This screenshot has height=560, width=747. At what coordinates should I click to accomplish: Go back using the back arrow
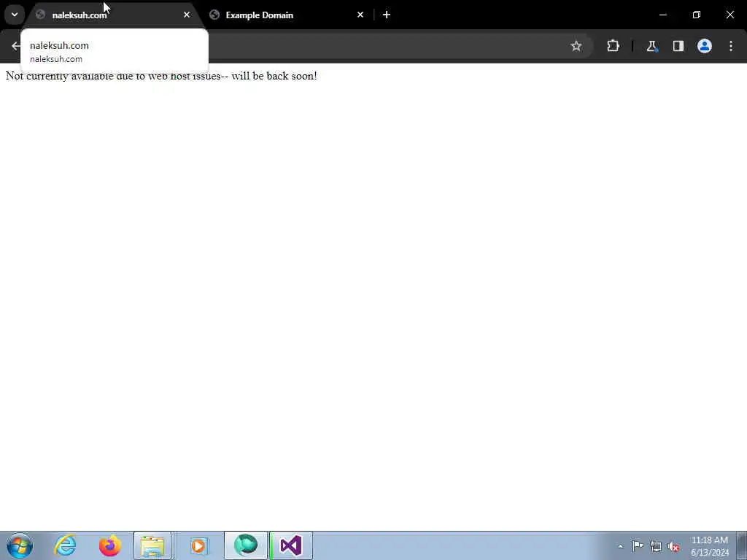(16, 46)
